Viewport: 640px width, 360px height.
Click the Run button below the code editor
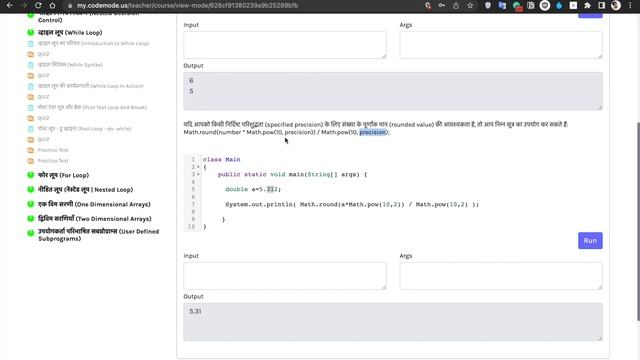tap(590, 240)
